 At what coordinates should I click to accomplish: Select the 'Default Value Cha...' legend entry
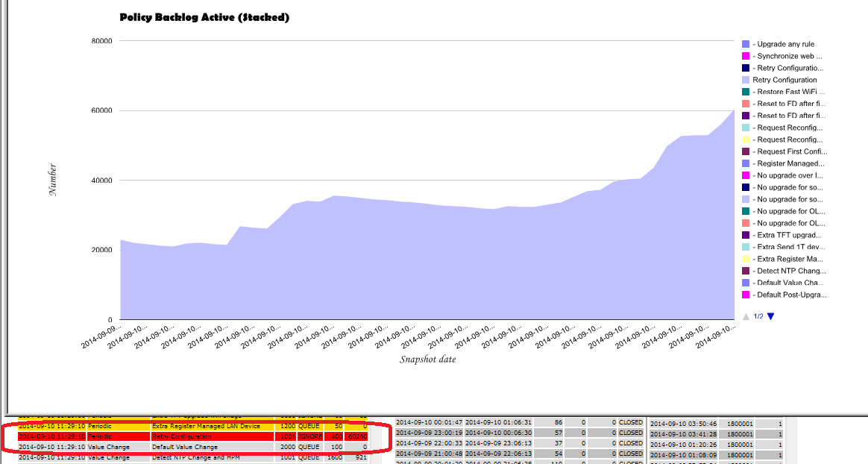tap(789, 283)
